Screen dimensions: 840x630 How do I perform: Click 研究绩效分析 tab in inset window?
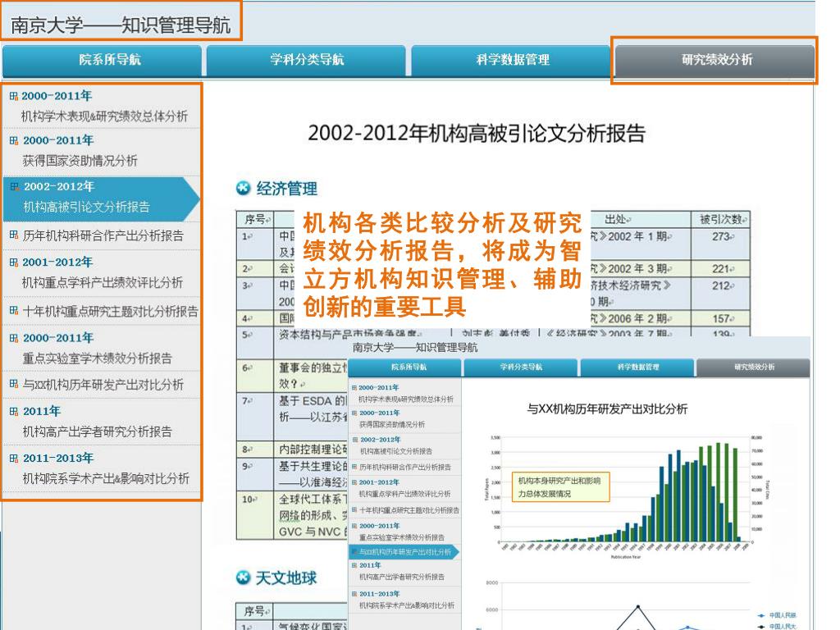coord(753,367)
